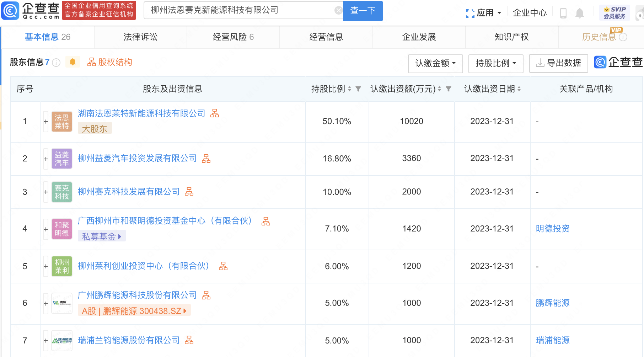The height and width of the screenshot is (357, 644).
Task: Open 柳州益菱汽车投资发展有限公司 link
Action: pos(137,159)
